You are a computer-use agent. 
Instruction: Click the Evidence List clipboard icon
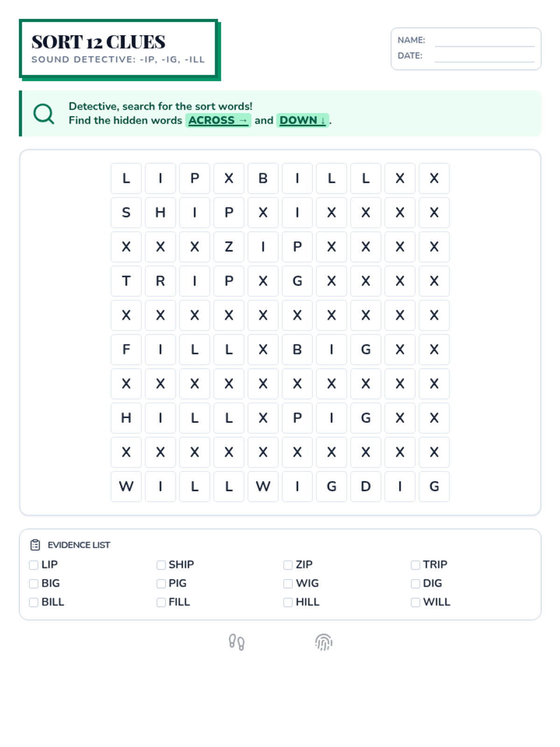click(35, 545)
